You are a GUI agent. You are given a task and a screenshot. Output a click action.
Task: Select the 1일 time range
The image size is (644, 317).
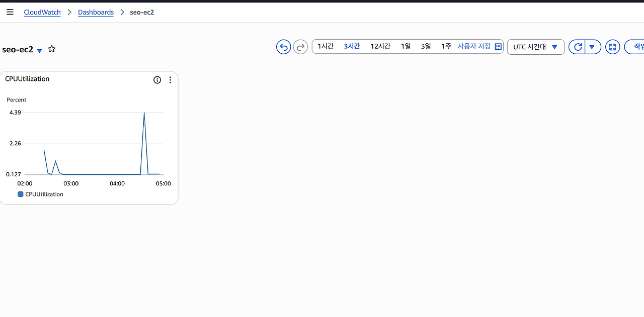pos(406,46)
